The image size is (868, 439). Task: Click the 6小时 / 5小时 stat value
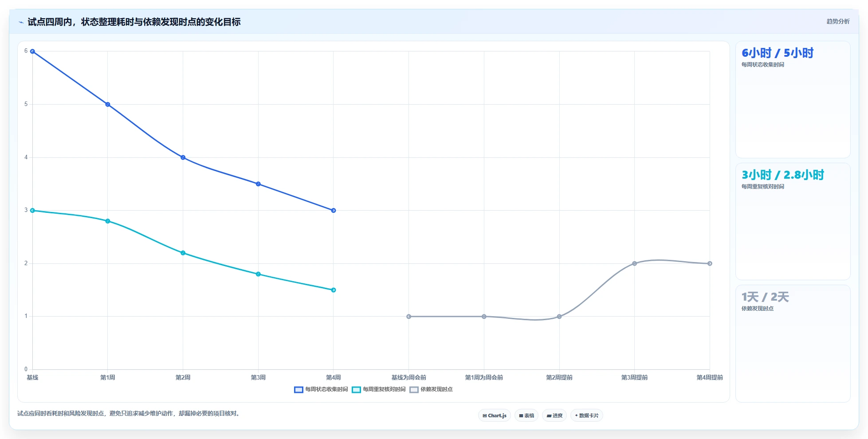(778, 53)
